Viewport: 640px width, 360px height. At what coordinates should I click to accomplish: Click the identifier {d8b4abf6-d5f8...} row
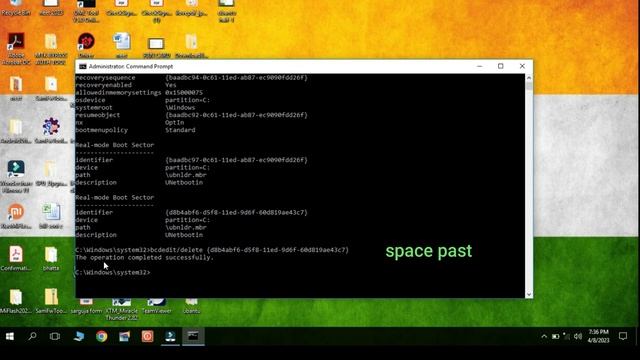pyautogui.click(x=191, y=213)
